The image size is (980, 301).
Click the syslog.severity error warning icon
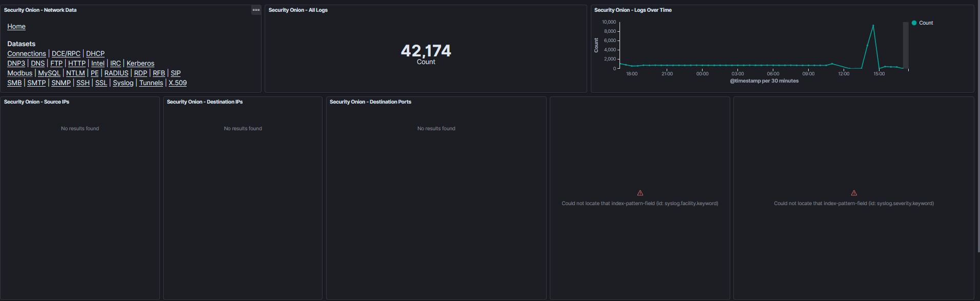click(x=854, y=193)
